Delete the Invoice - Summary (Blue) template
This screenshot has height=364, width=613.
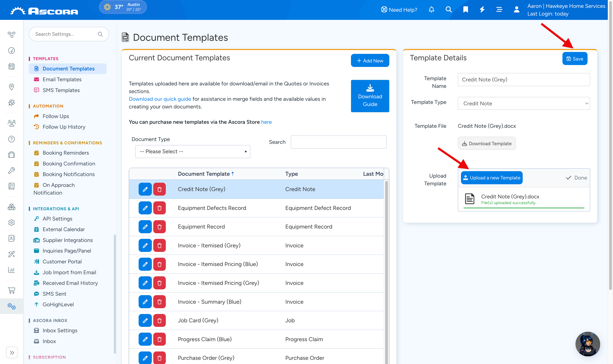tap(160, 302)
